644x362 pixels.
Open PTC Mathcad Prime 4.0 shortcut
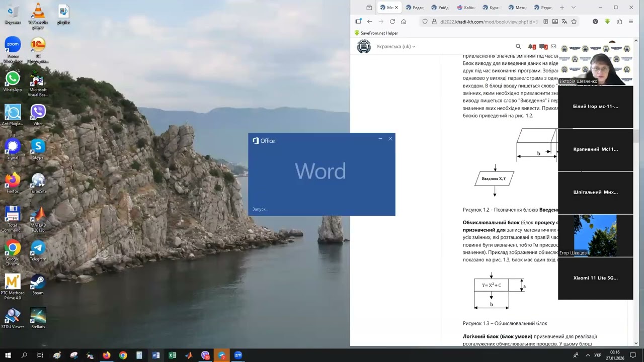tap(13, 287)
